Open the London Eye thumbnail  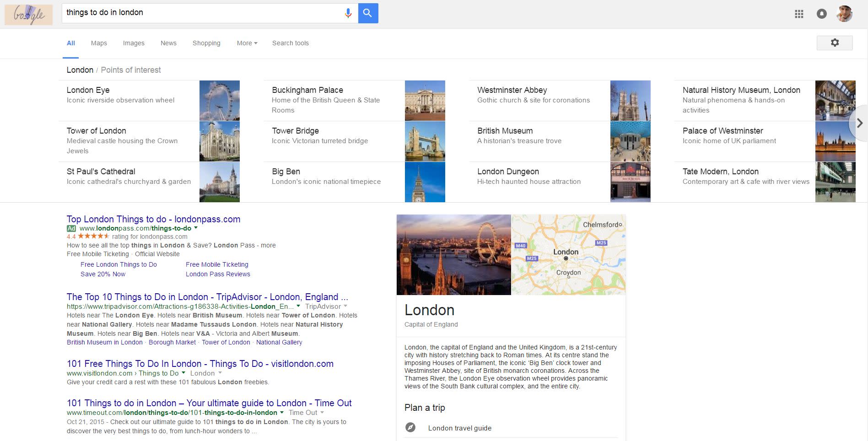(220, 101)
